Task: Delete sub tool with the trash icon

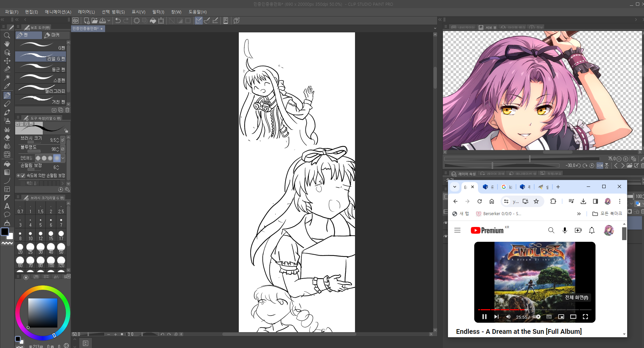Action: 67,110
